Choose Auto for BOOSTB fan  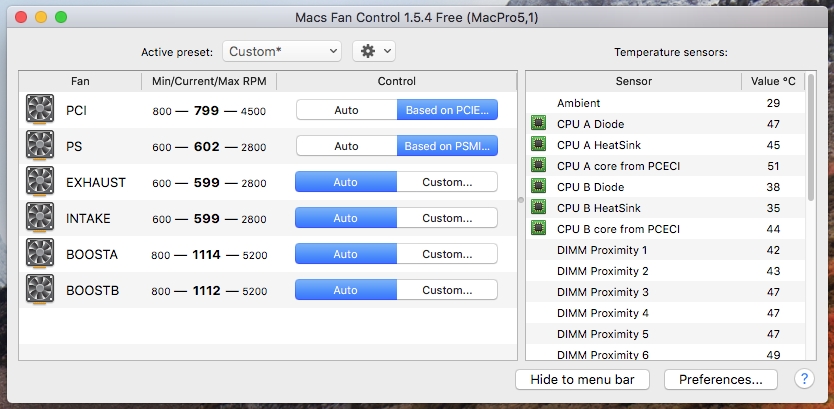click(x=346, y=290)
